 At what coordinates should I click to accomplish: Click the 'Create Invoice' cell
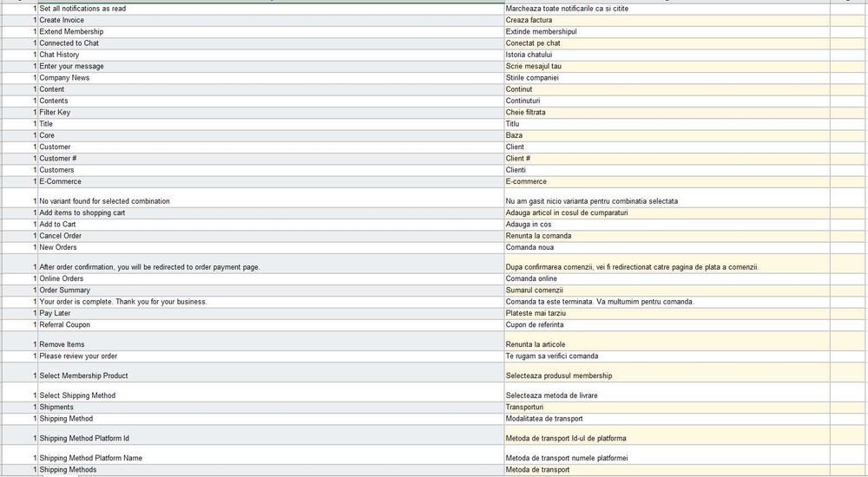271,21
